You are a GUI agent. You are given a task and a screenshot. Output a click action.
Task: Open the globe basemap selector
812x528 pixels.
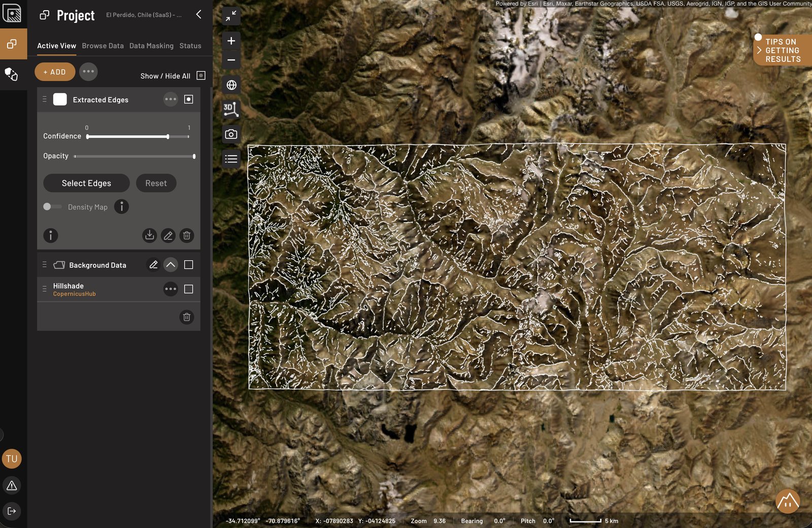point(231,85)
